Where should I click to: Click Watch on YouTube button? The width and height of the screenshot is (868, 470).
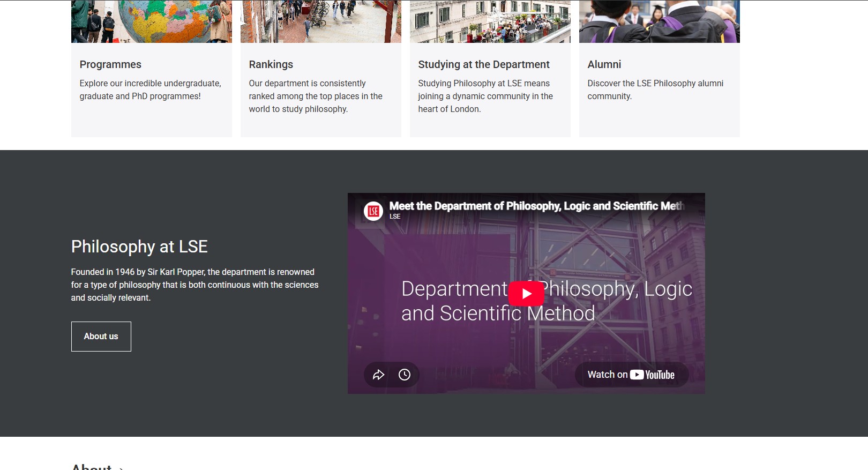click(x=631, y=375)
